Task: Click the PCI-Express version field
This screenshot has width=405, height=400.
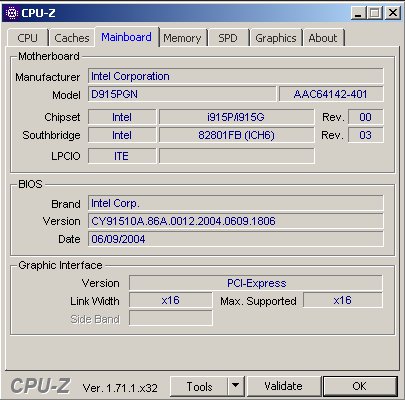Action: click(x=256, y=283)
